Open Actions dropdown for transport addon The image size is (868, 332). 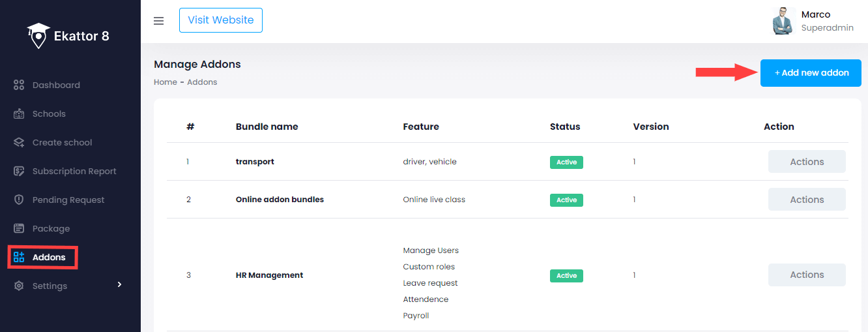click(x=807, y=162)
